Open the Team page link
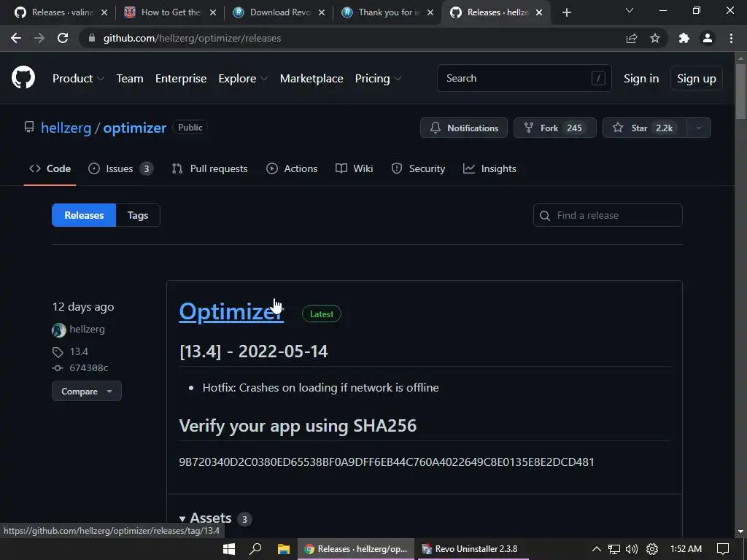This screenshot has height=560, width=747. 130,79
